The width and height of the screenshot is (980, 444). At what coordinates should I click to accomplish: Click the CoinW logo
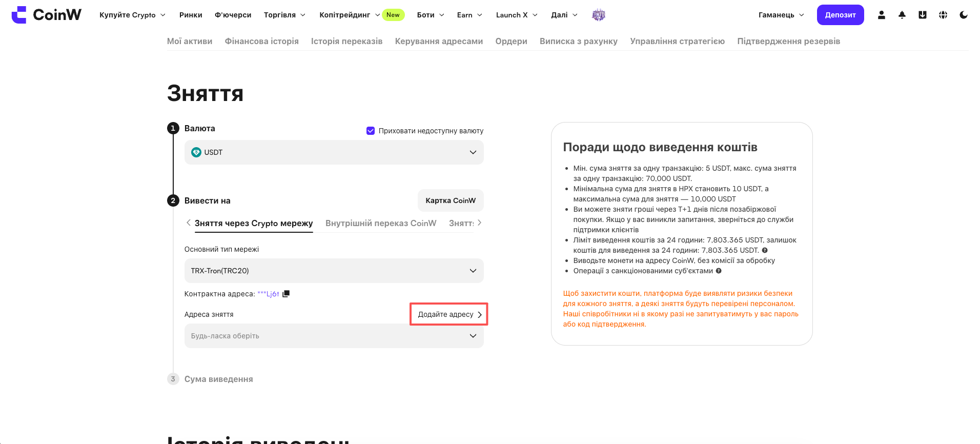click(46, 15)
